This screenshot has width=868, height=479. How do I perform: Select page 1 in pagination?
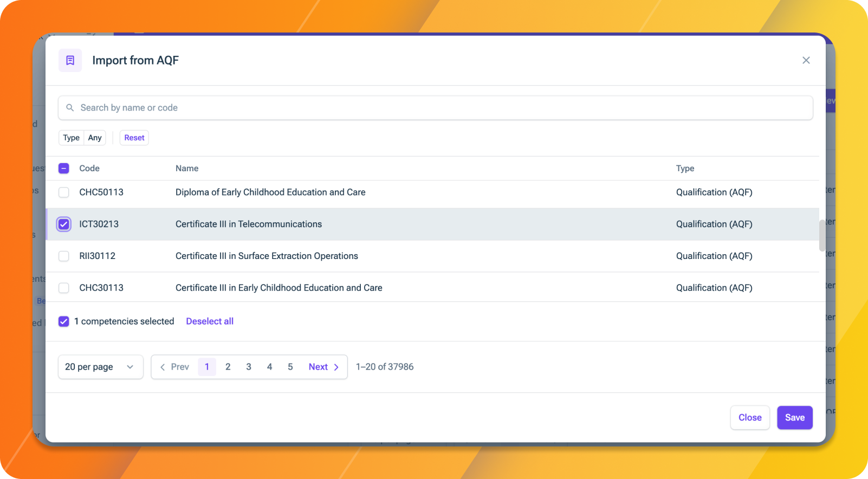[x=207, y=367]
